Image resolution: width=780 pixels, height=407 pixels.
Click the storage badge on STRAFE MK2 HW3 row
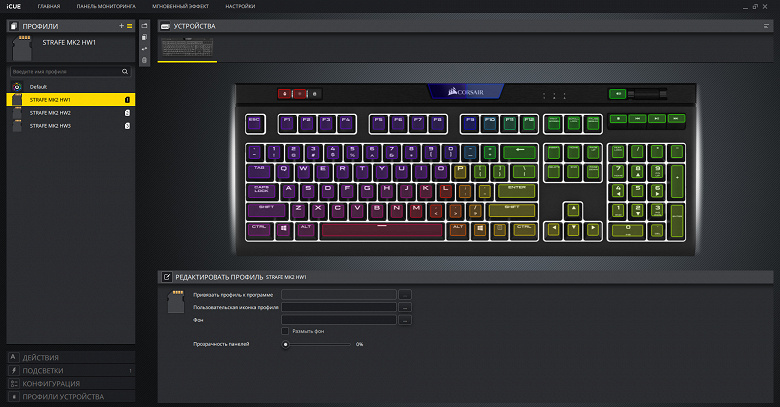click(127, 126)
